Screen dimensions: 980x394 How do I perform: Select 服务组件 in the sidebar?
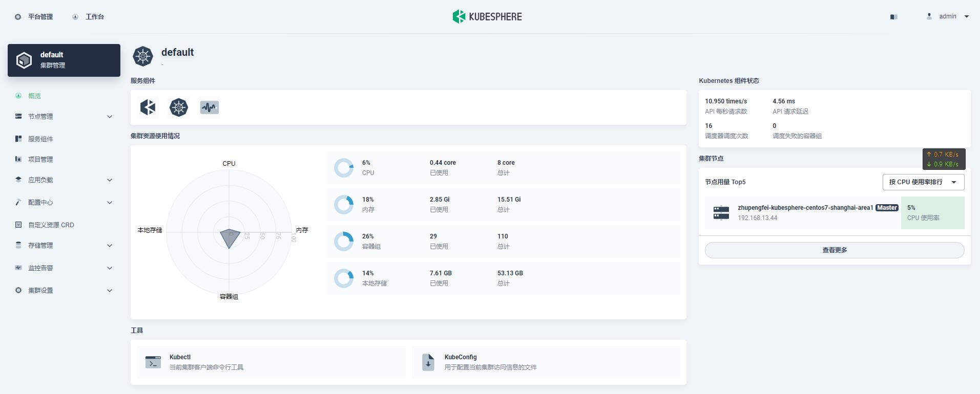[40, 139]
